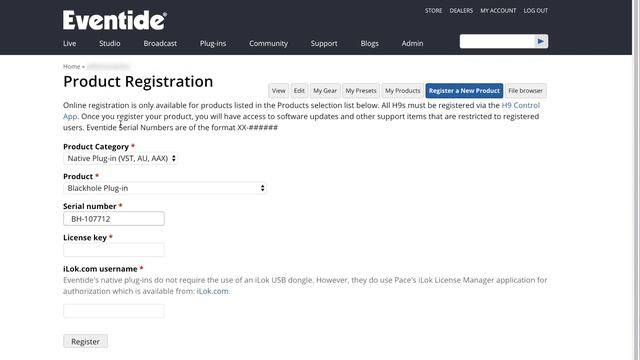Switch to the My Gear tab
The image size is (640, 360).
tap(325, 91)
